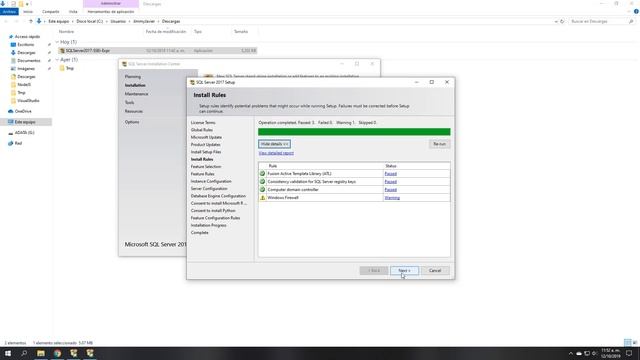Click the Re-run button
The width and height of the screenshot is (640, 360).
440,144
